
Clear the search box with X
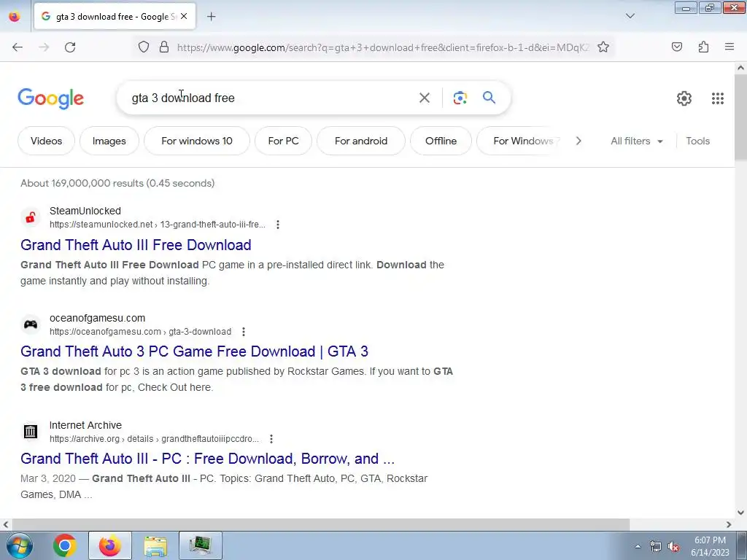424,98
